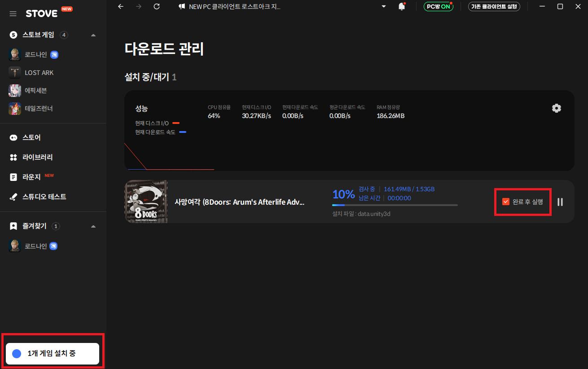This screenshot has width=588, height=369.
Task: Click the install progress bar
Action: point(395,205)
